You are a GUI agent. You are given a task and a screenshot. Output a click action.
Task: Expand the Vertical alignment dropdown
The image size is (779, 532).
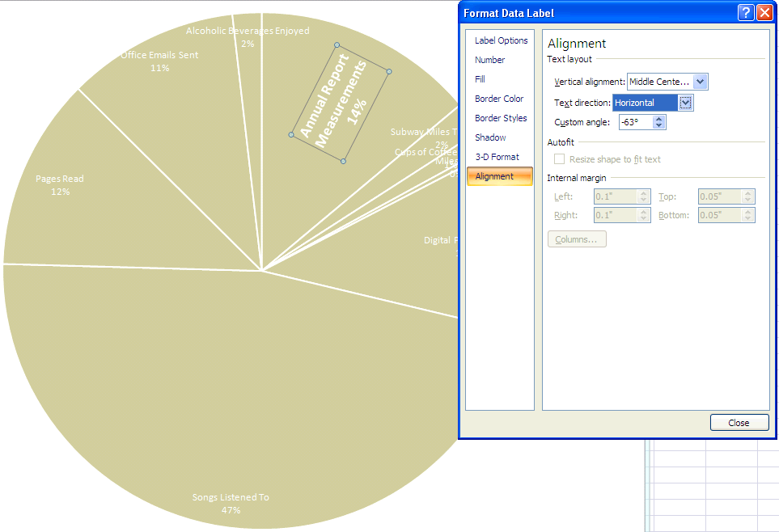(701, 82)
